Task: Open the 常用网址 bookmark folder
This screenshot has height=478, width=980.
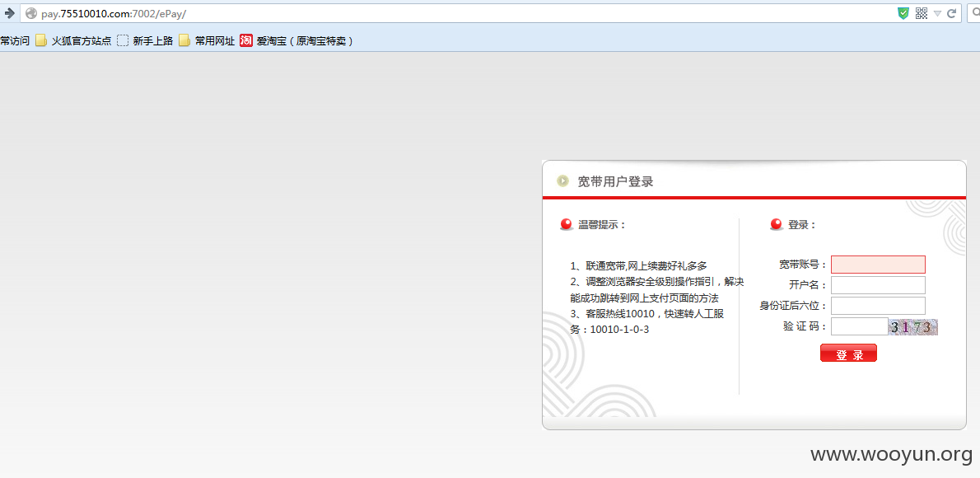Action: (206, 40)
